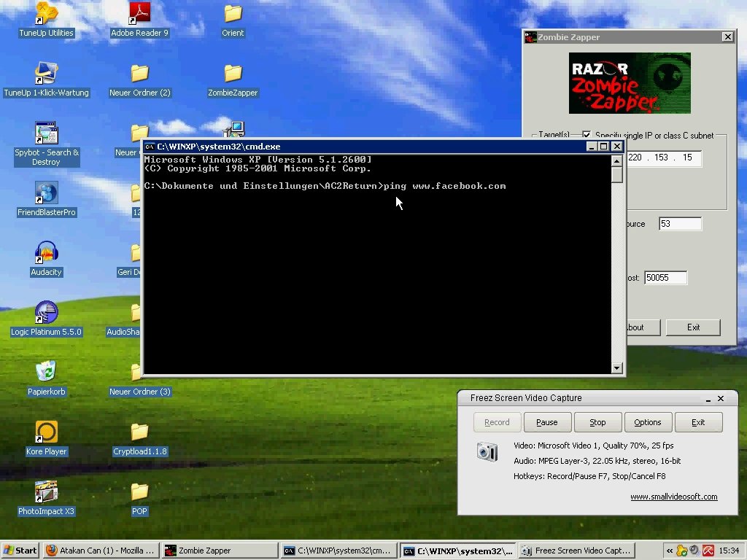Open the speaker volume icon in the system tray
Image resolution: width=747 pixels, height=560 pixels.
[x=694, y=551]
